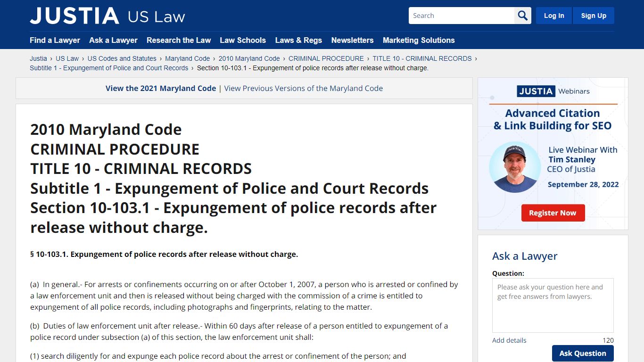Click the Justia Webinars logo in ad
This screenshot has height=362, width=644.
[x=553, y=91]
